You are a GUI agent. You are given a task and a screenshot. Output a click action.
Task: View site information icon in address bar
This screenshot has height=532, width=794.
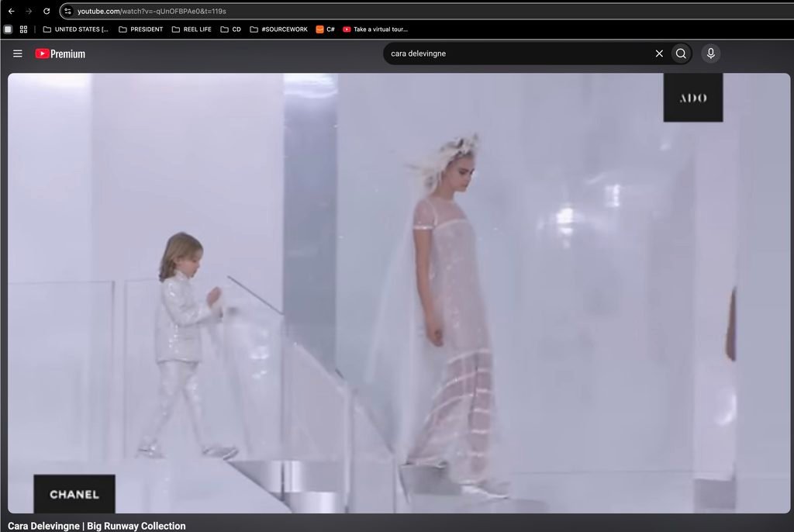(x=68, y=11)
